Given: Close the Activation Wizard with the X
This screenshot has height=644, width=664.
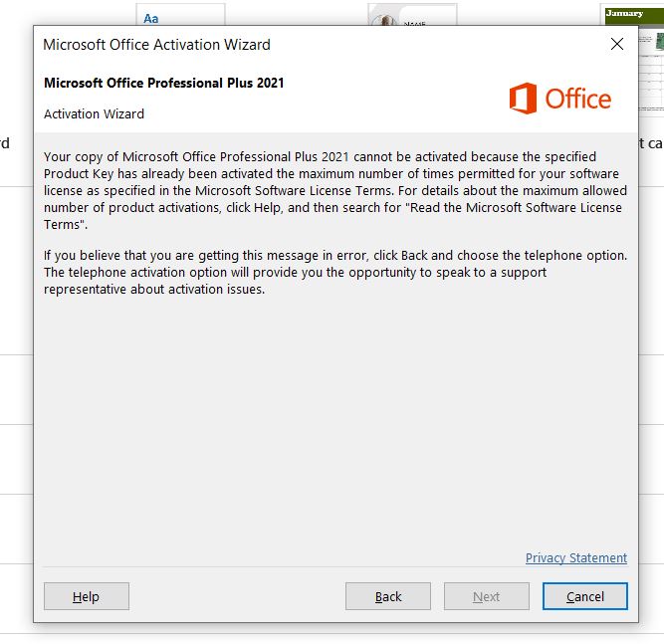Looking at the screenshot, I should tap(617, 44).
